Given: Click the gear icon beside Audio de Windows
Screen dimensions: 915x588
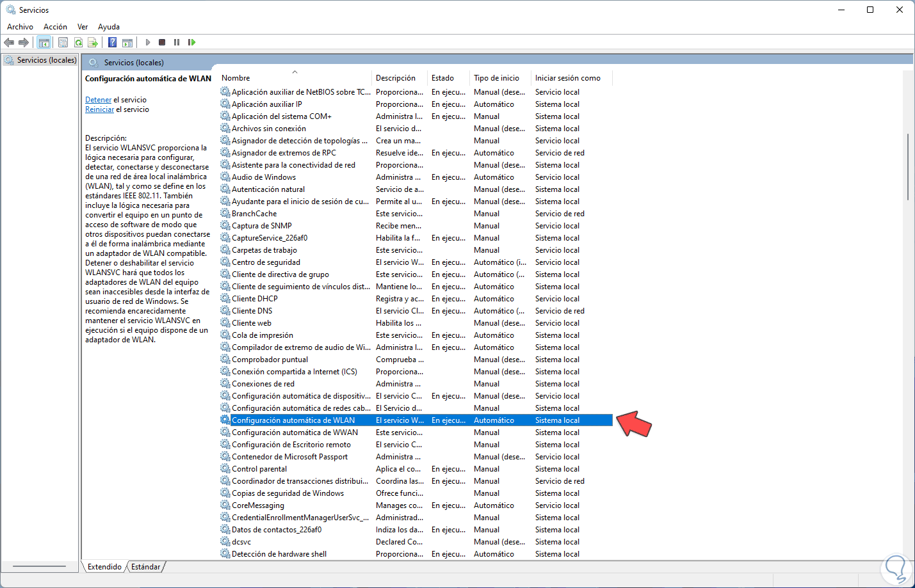Looking at the screenshot, I should click(225, 177).
